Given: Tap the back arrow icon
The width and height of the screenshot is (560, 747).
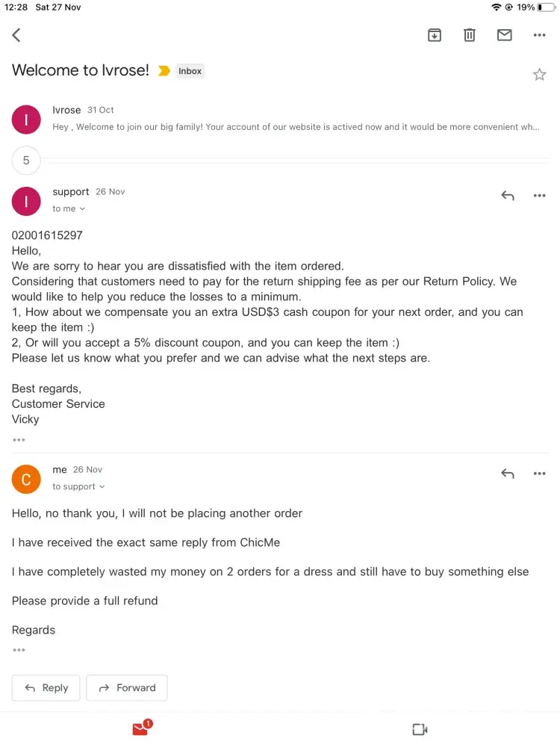Looking at the screenshot, I should pyautogui.click(x=16, y=35).
